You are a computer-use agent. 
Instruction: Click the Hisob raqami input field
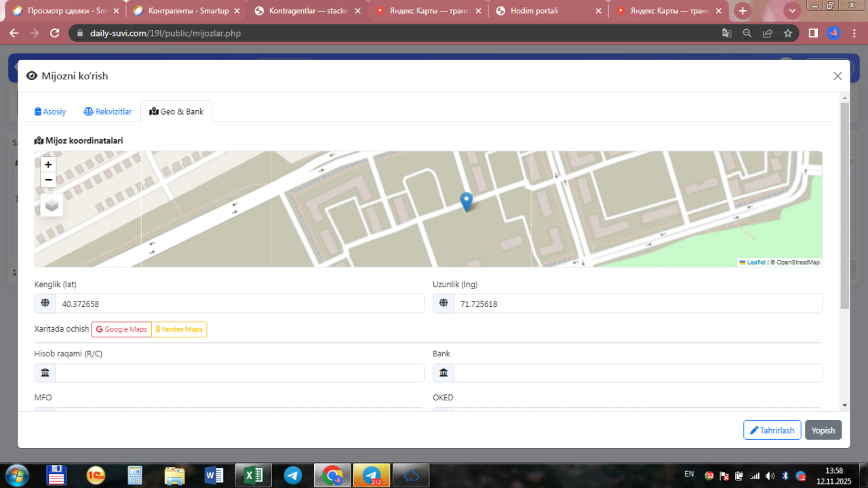coord(239,373)
